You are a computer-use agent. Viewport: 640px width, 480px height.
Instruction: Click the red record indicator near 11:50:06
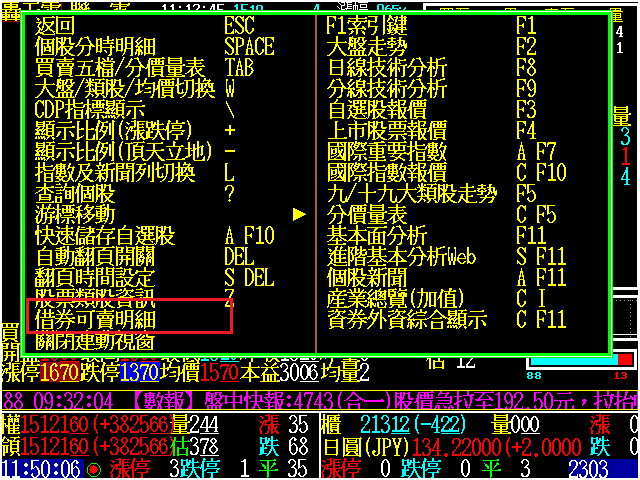[x=94, y=470]
